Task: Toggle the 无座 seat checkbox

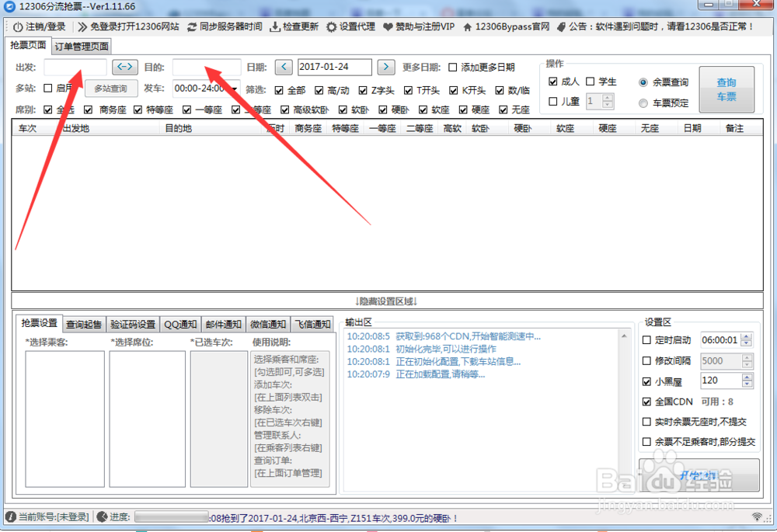Action: pyautogui.click(x=503, y=110)
